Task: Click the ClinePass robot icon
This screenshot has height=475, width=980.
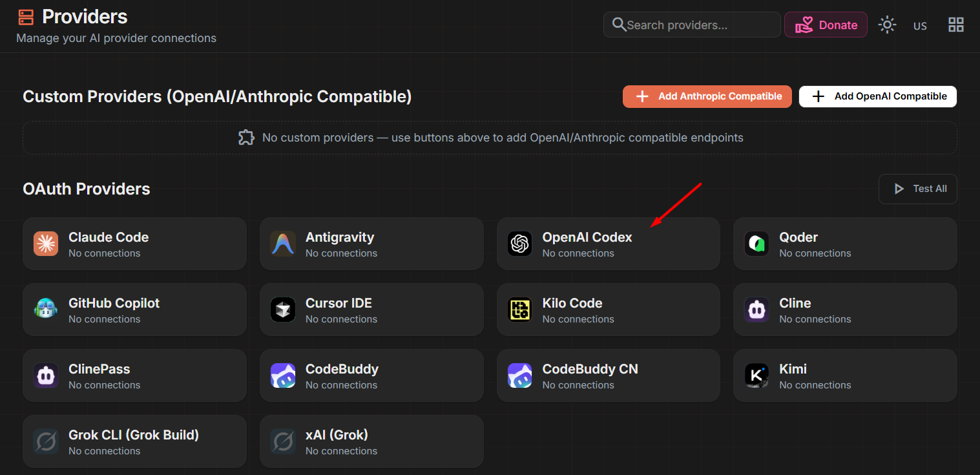Action: tap(46, 375)
